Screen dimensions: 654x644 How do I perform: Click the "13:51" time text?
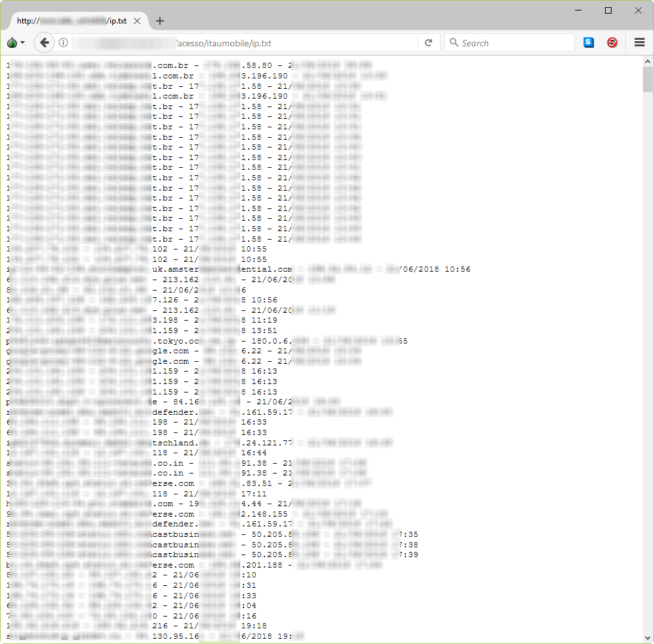click(x=264, y=330)
